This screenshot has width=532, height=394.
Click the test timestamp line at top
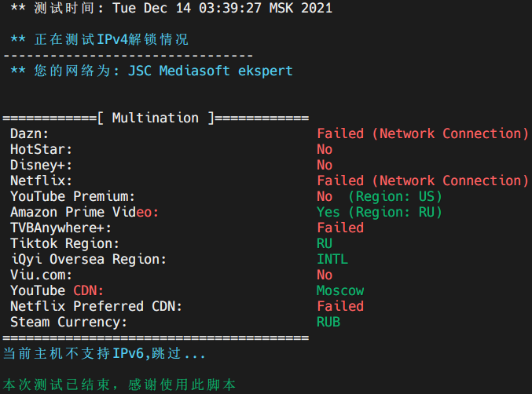click(x=171, y=8)
